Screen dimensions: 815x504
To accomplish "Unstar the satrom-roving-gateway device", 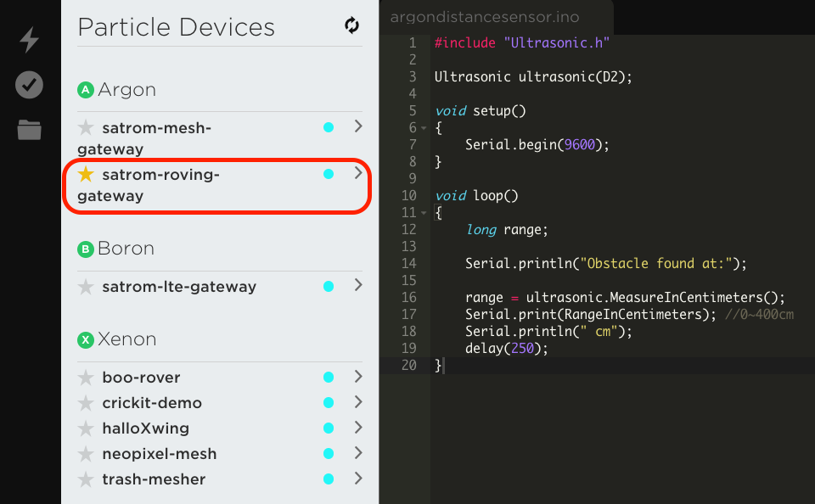I will pyautogui.click(x=86, y=175).
